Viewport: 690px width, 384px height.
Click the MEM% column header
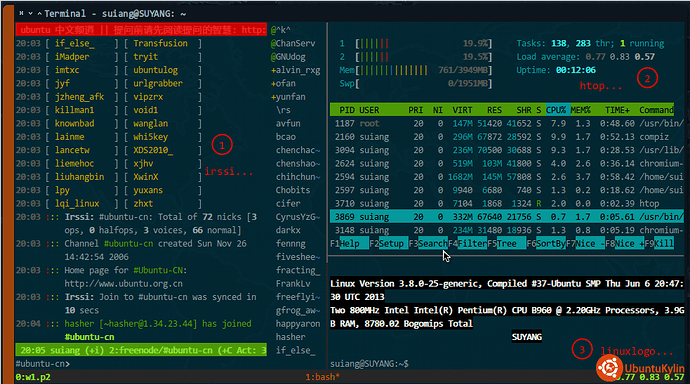pyautogui.click(x=581, y=110)
